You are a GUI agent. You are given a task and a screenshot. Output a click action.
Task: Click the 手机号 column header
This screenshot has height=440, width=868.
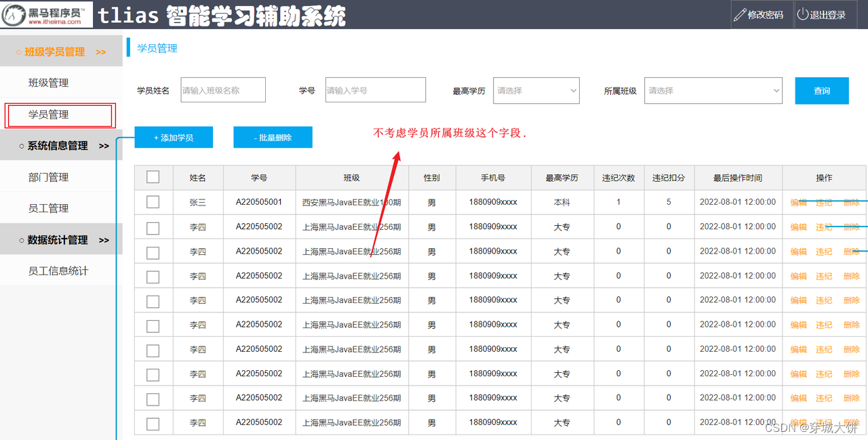point(493,178)
